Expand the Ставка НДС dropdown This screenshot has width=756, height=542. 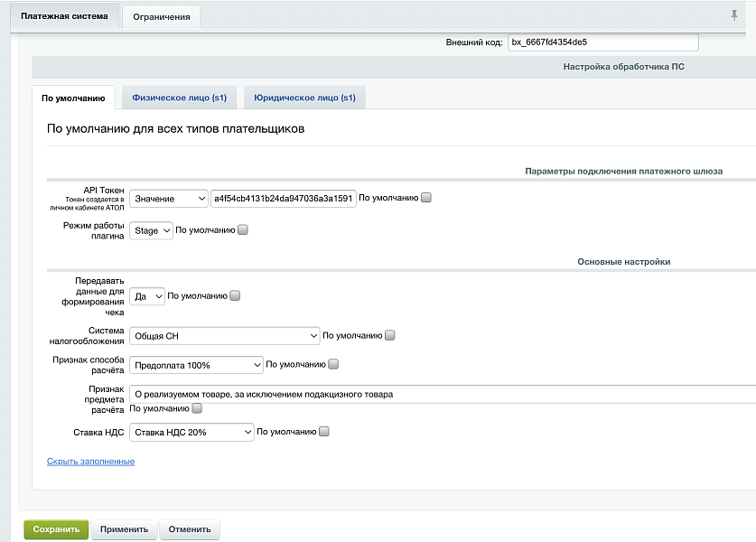tap(192, 433)
